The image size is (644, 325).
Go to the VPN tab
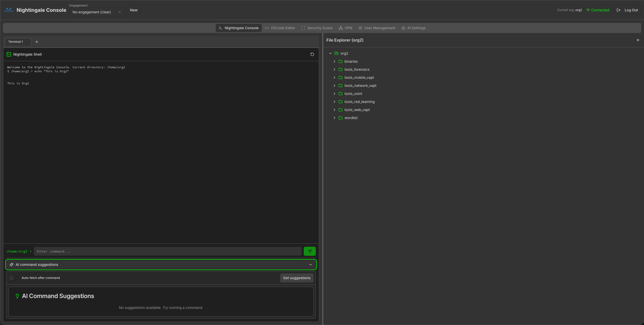[345, 28]
